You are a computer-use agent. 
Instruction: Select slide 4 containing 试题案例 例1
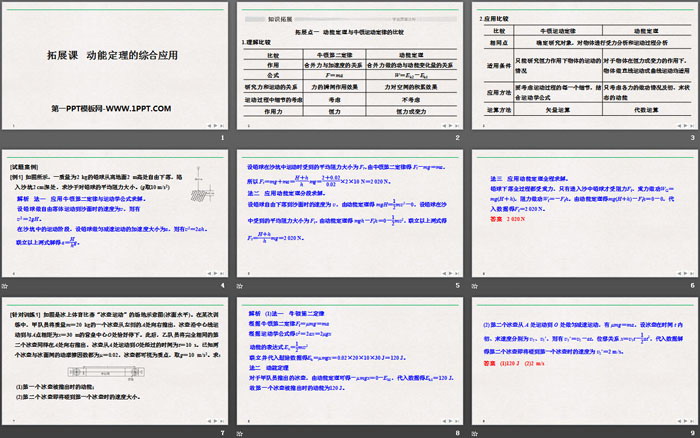point(116,216)
